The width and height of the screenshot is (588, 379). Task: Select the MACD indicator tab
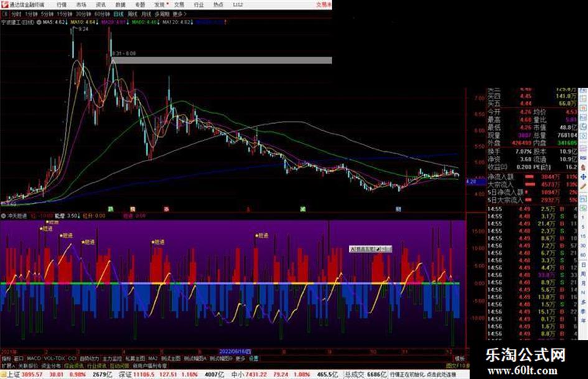pos(34,358)
